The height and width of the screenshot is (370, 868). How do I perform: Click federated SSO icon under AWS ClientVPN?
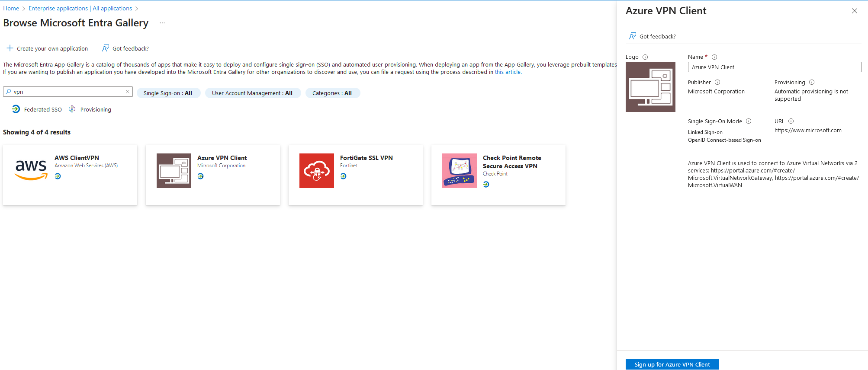[58, 176]
